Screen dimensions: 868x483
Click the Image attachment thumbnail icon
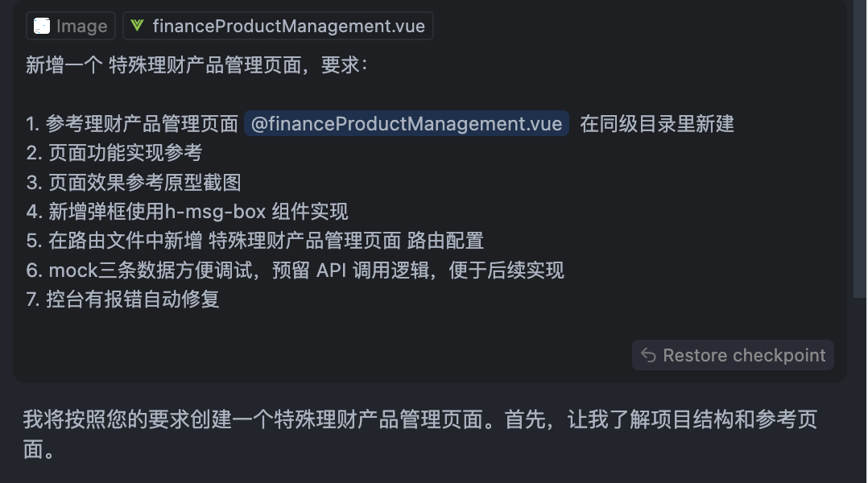pyautogui.click(x=42, y=26)
